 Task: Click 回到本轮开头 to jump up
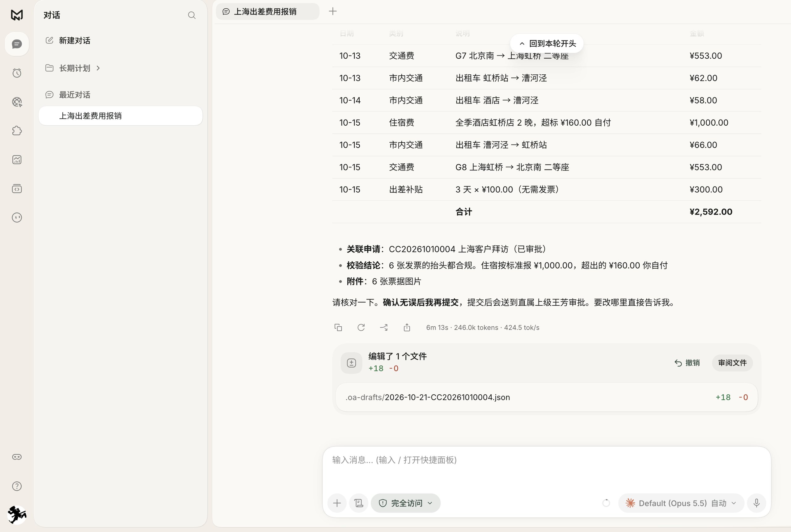coord(547,44)
